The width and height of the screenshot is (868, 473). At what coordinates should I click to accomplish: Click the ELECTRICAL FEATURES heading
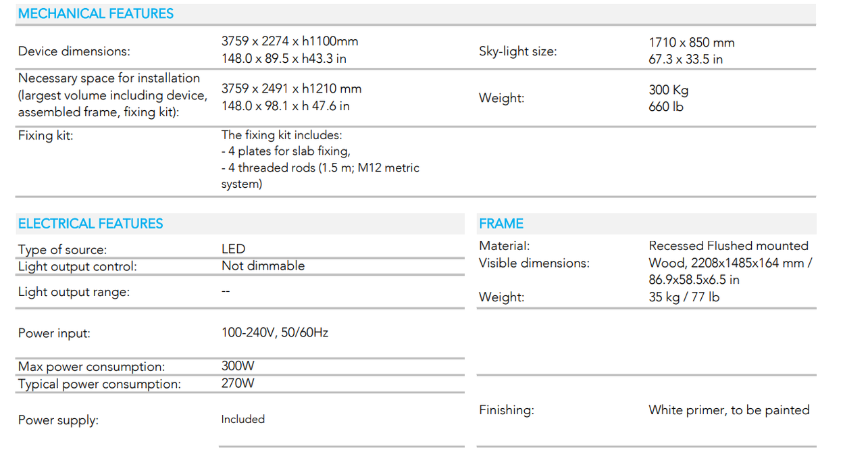click(91, 224)
